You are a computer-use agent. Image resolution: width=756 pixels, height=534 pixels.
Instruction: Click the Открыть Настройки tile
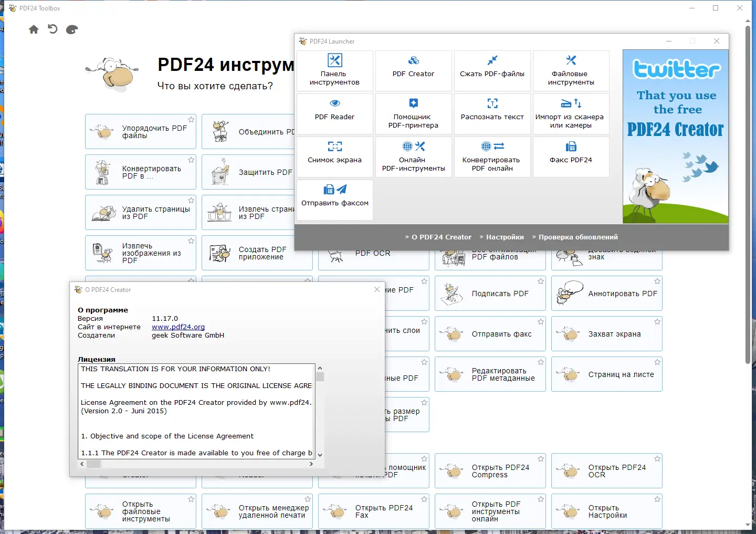coord(607,511)
